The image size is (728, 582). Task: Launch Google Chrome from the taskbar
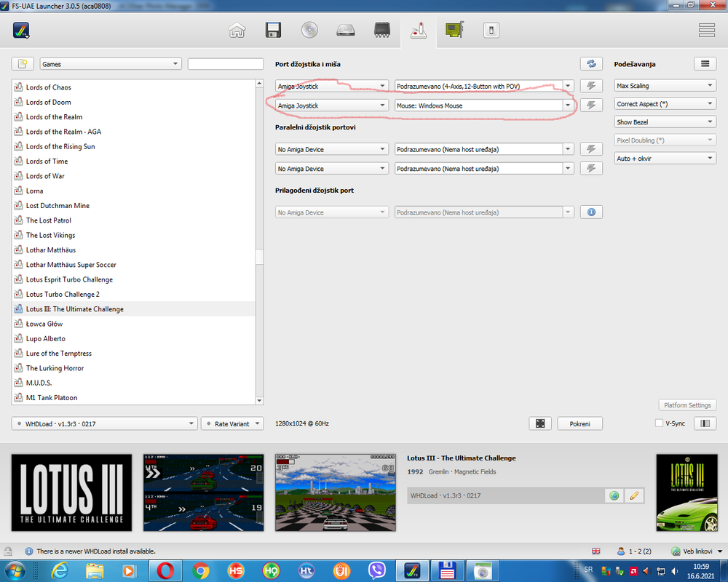coord(201,570)
